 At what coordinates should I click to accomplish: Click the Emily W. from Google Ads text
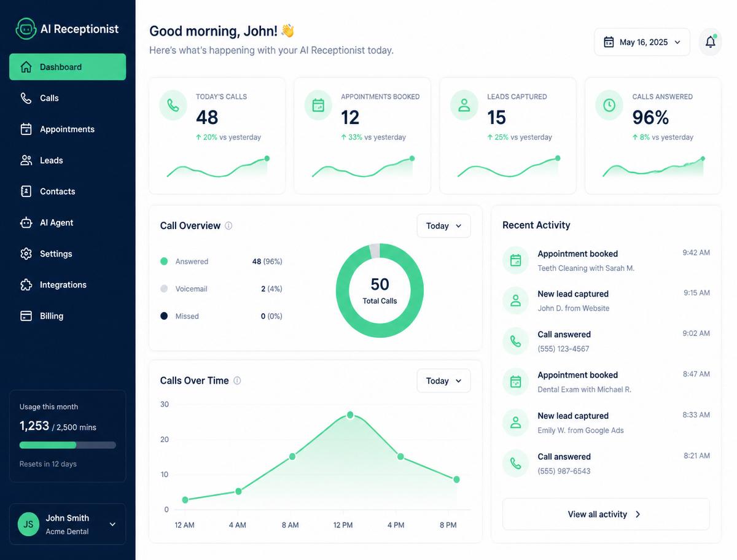coord(580,430)
